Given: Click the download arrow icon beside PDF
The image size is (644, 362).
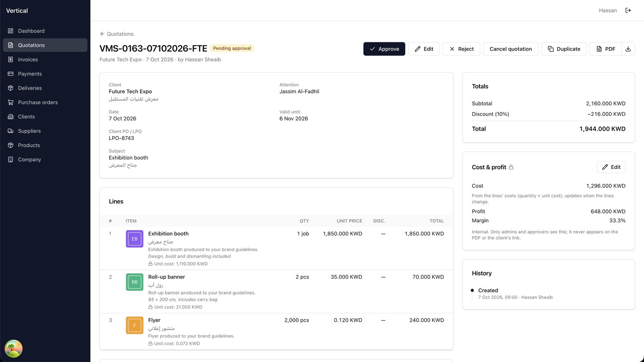Looking at the screenshot, I should coord(628,49).
